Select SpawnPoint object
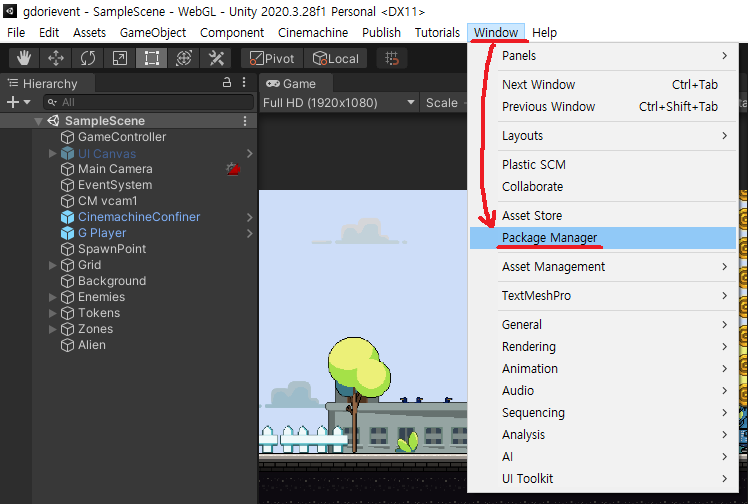 point(112,249)
